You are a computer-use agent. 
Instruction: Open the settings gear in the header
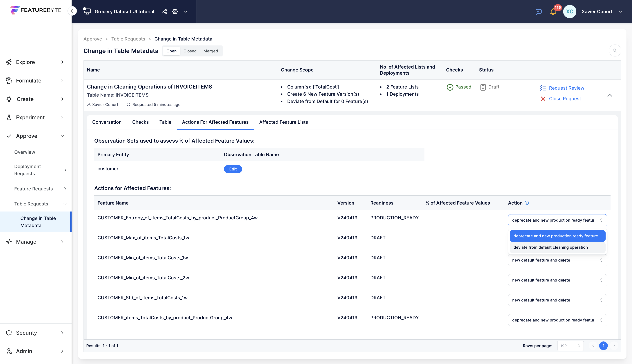[x=175, y=12]
